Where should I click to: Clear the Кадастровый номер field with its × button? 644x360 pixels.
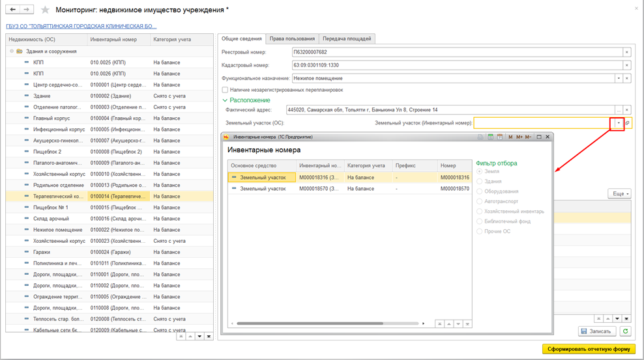click(x=627, y=65)
